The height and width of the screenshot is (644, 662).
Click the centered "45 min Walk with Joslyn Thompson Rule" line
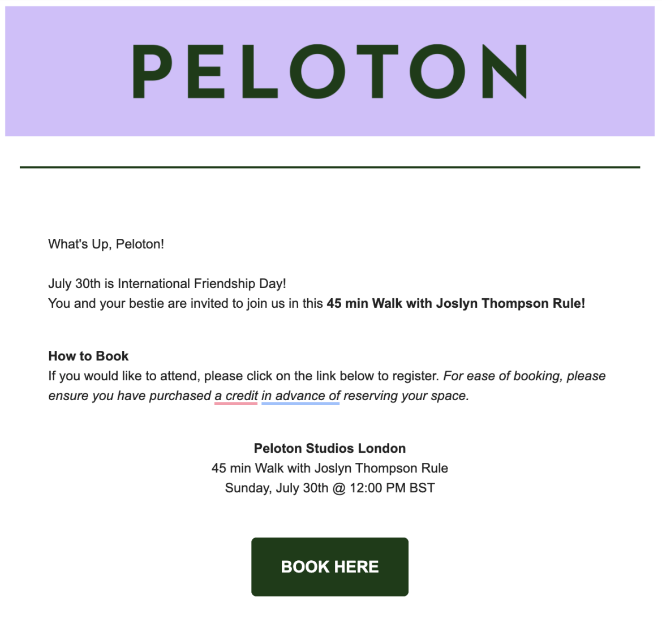330,468
